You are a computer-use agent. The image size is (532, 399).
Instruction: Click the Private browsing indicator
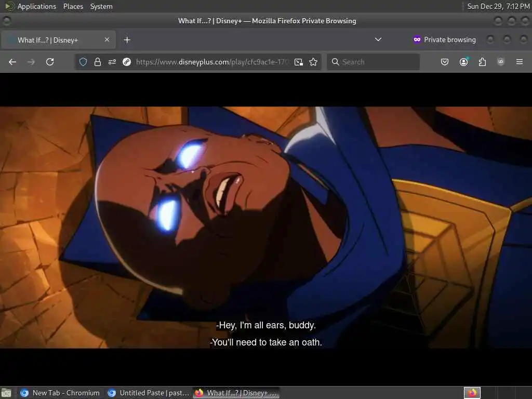(445, 39)
